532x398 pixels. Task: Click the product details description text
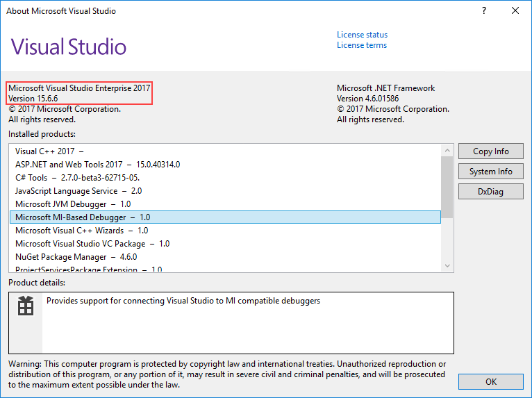pyautogui.click(x=183, y=301)
